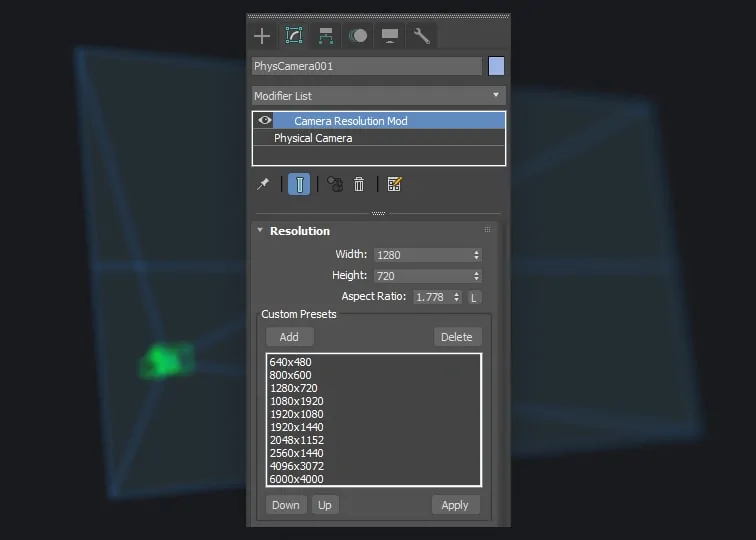Screen dimensions: 756x540
Task: Click the Pin Stack icon
Action: coord(263,184)
